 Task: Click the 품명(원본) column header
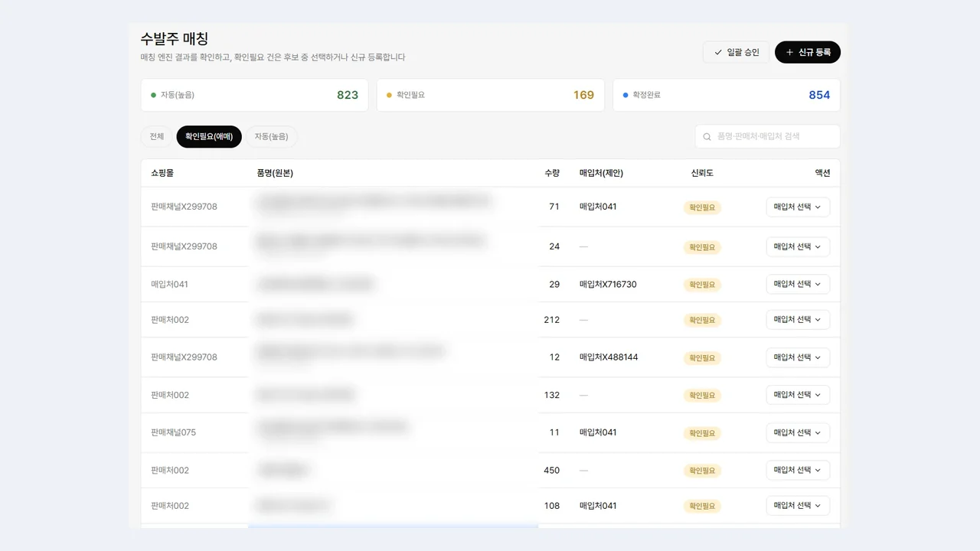pos(275,173)
